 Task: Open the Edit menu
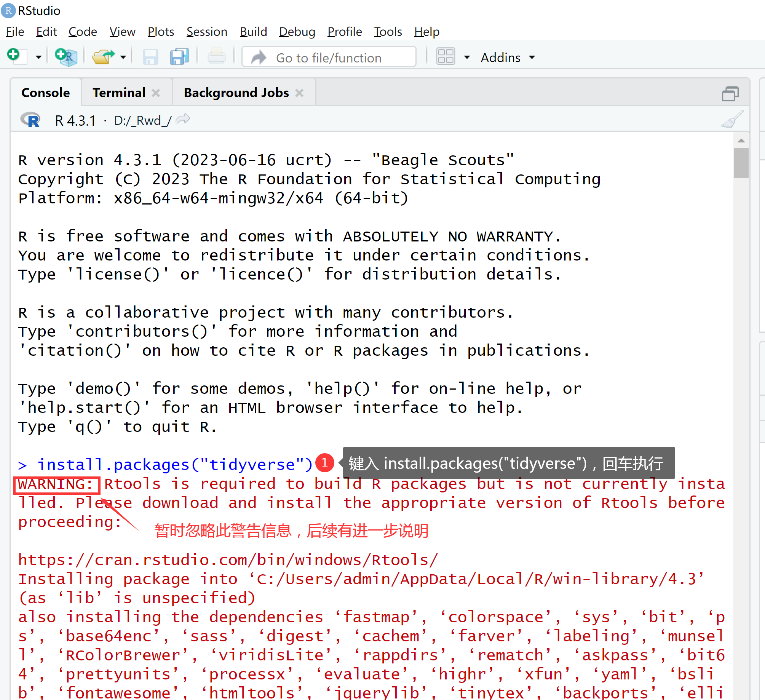tap(46, 32)
